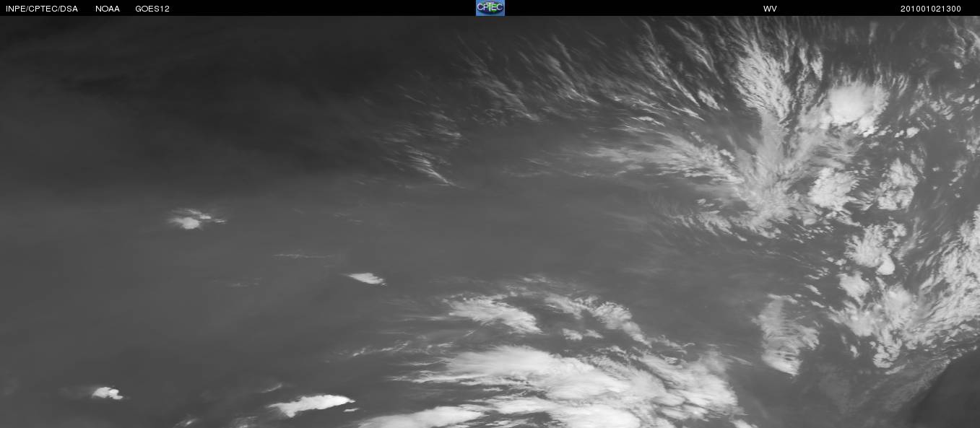Screen dimensions: 980x428
Task: Click the GOES12 satellite label
Action: pyautogui.click(x=152, y=9)
